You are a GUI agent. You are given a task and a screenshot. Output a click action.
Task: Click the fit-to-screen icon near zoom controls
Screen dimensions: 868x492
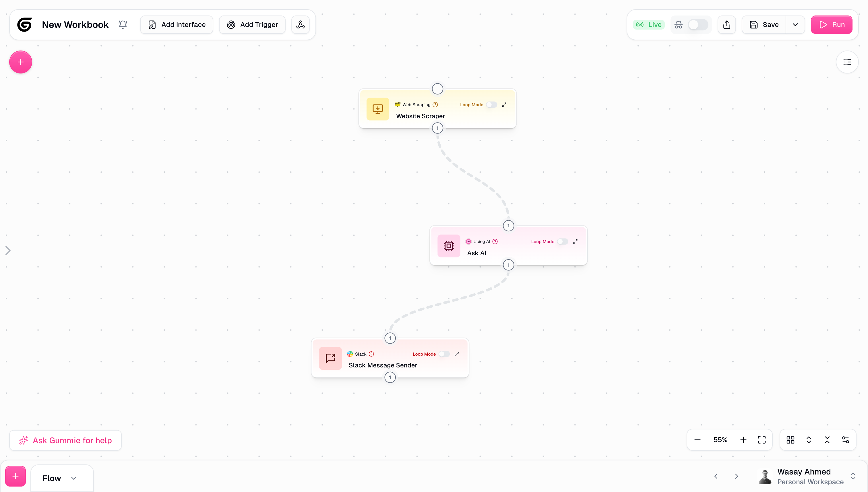pos(762,440)
